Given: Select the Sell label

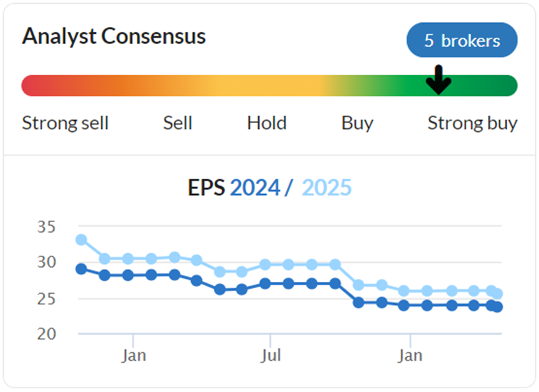Looking at the screenshot, I should pos(177,123).
